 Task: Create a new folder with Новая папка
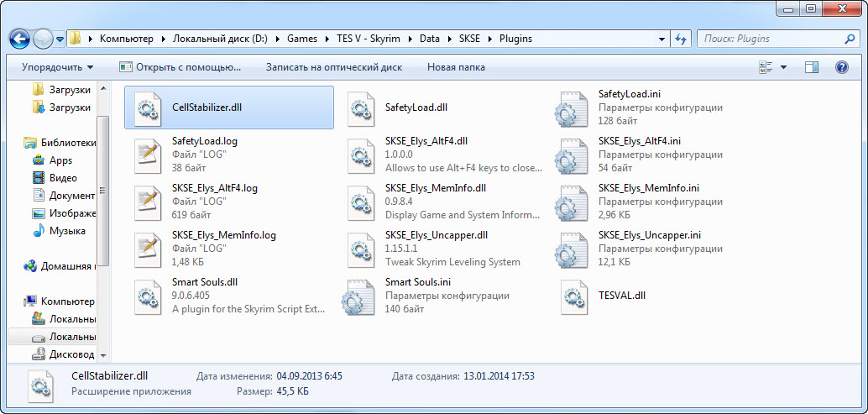(456, 67)
